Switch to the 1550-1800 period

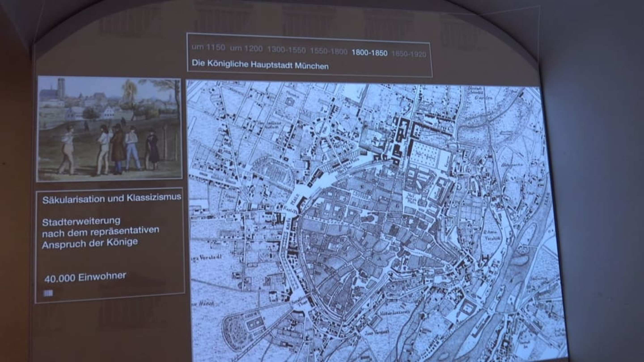pos(328,51)
